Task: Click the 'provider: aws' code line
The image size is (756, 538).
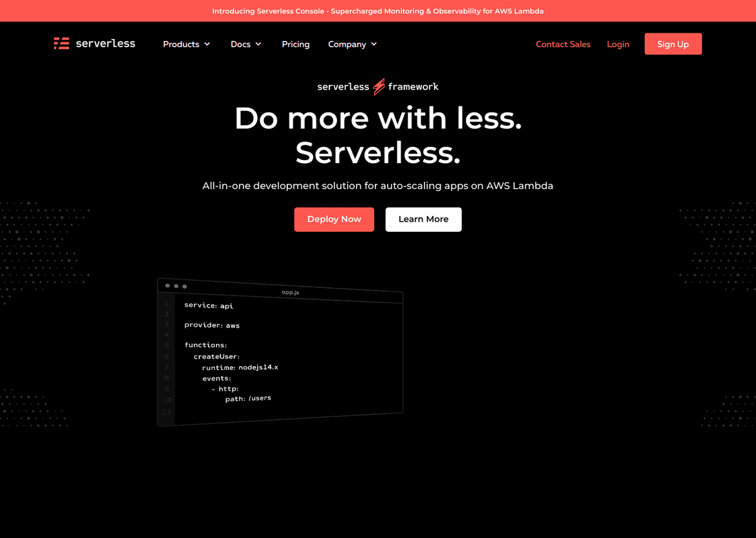Action: [212, 325]
